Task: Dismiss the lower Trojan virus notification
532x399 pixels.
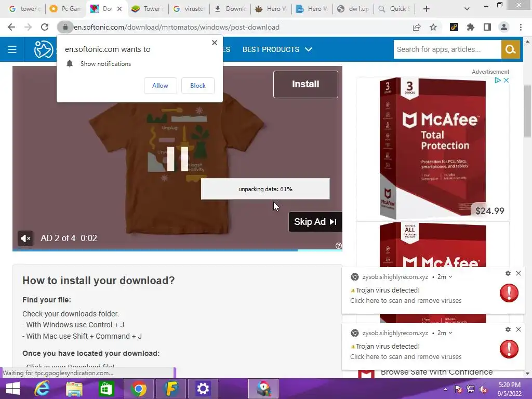Action: (x=518, y=329)
